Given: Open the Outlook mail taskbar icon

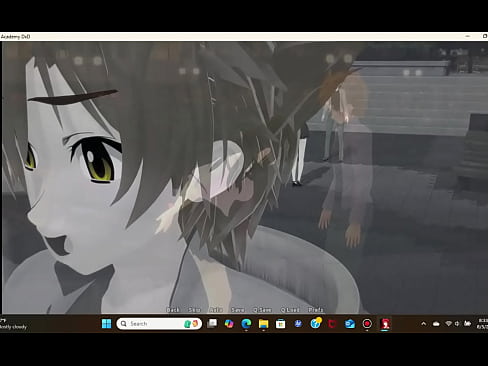Looking at the screenshot, I should click(x=350, y=324).
